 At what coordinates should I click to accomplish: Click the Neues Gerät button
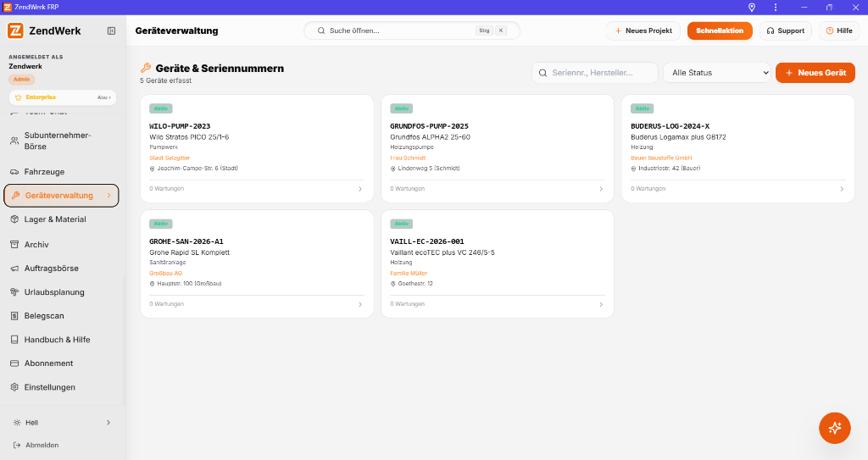pos(815,73)
